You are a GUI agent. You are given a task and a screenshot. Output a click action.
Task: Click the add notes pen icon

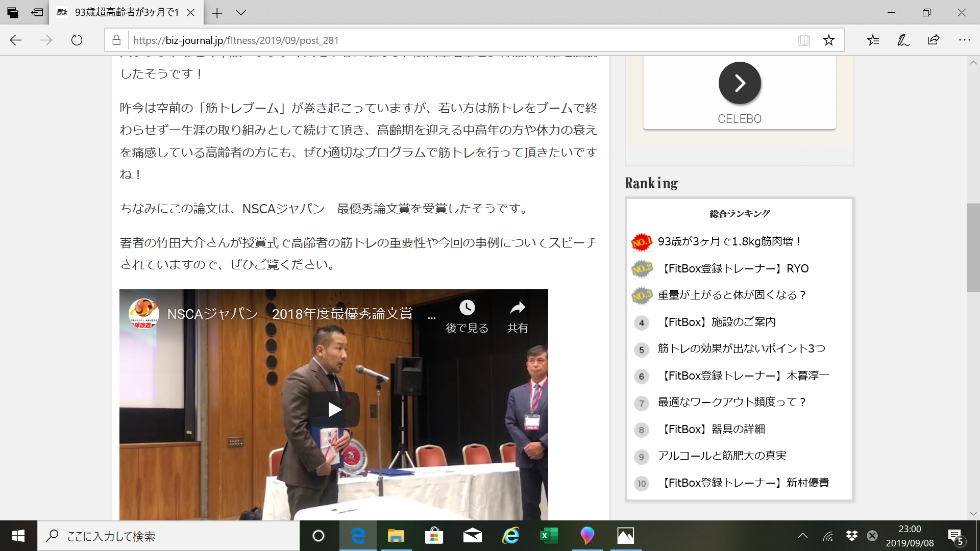[x=903, y=40]
